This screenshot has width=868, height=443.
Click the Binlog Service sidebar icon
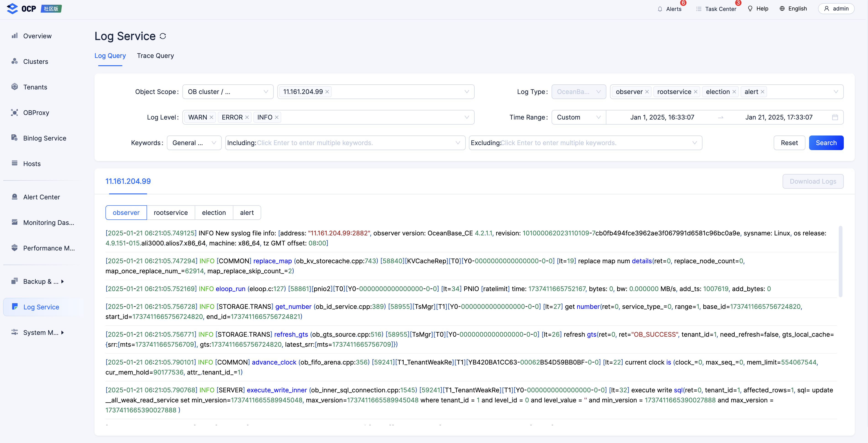14,138
